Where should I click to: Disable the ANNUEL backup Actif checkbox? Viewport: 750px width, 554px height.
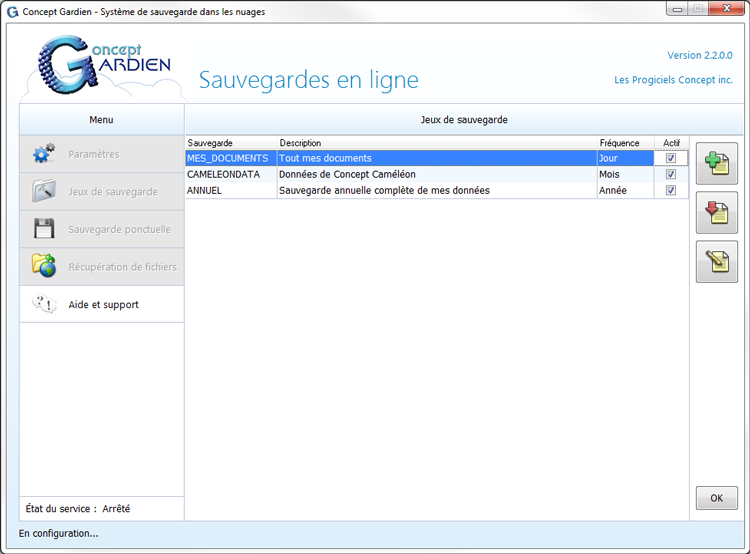671,190
